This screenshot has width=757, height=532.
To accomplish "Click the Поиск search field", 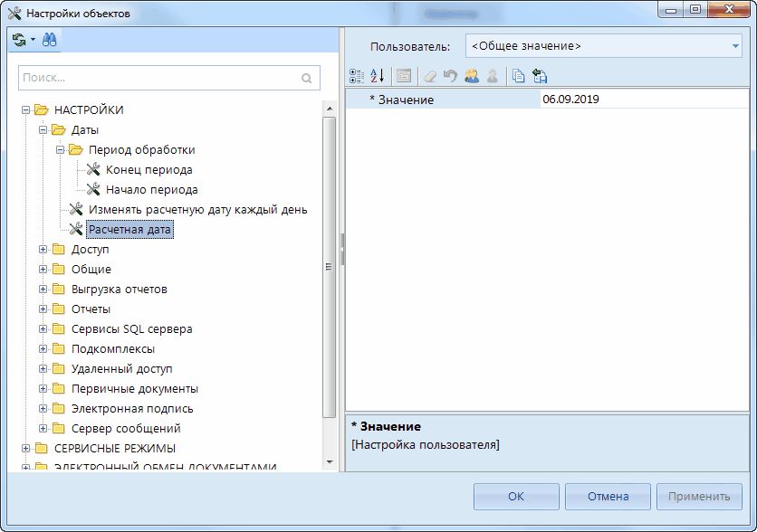I will click(x=158, y=79).
